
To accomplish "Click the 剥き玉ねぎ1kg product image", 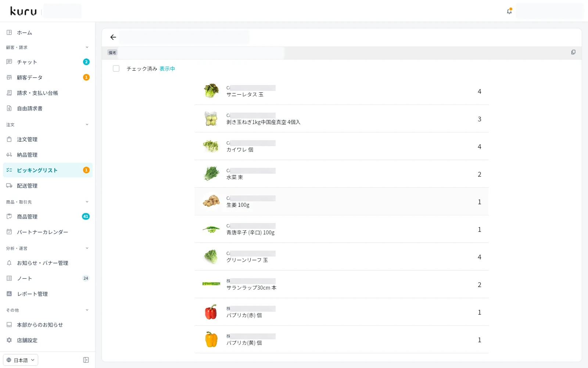I will pos(211,118).
